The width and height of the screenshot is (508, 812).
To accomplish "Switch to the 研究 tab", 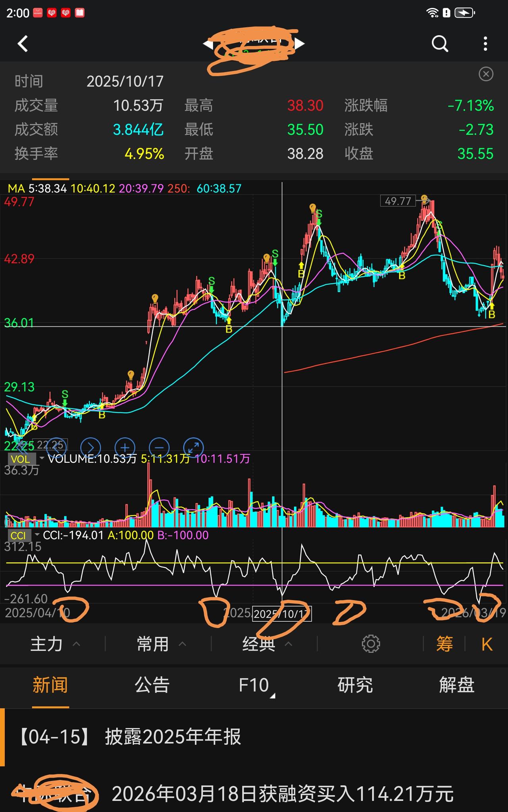I will click(x=355, y=685).
